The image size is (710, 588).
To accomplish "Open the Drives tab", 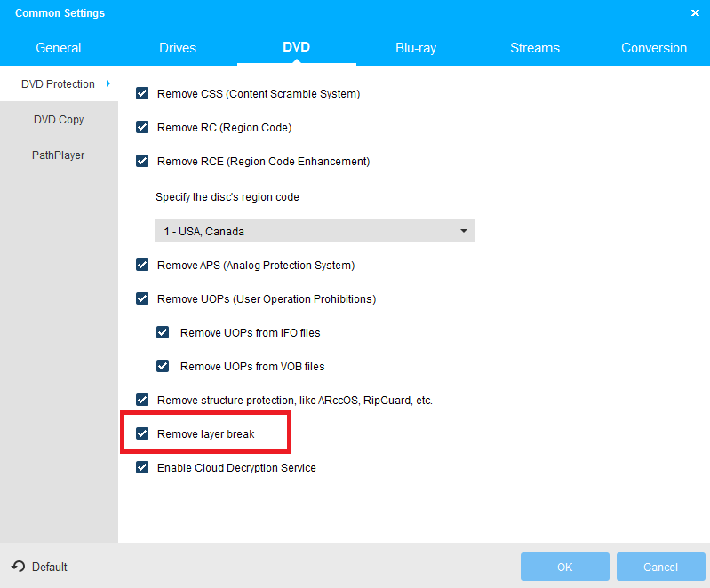I will (178, 48).
